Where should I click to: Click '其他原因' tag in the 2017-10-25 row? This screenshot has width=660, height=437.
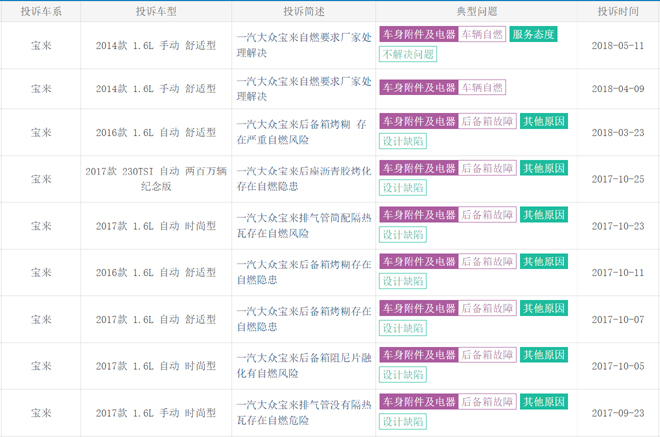click(544, 168)
